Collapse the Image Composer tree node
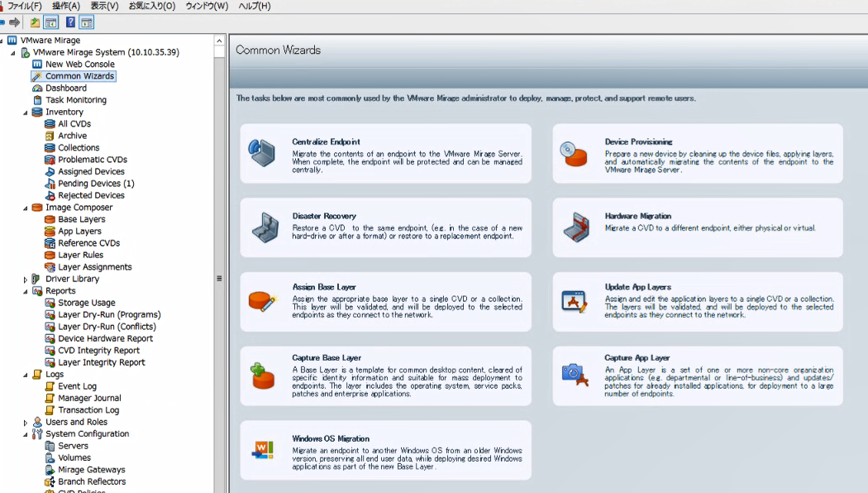This screenshot has width=868, height=493. click(25, 208)
